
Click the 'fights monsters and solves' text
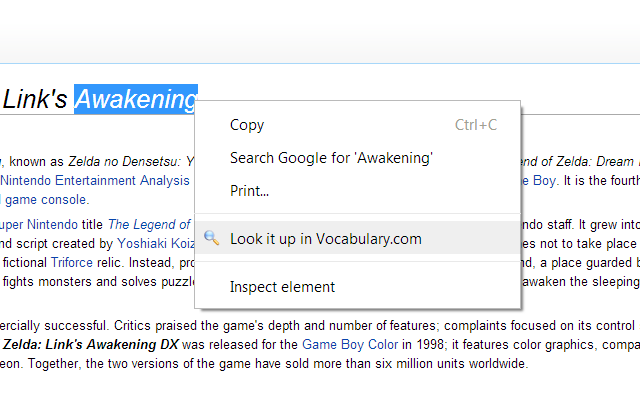pos(80,282)
